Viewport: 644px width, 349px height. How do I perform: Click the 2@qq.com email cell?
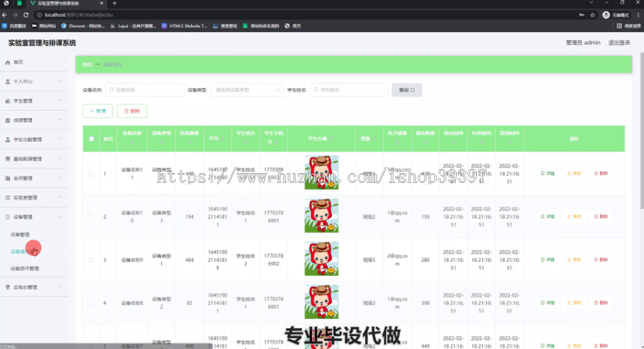pyautogui.click(x=397, y=260)
